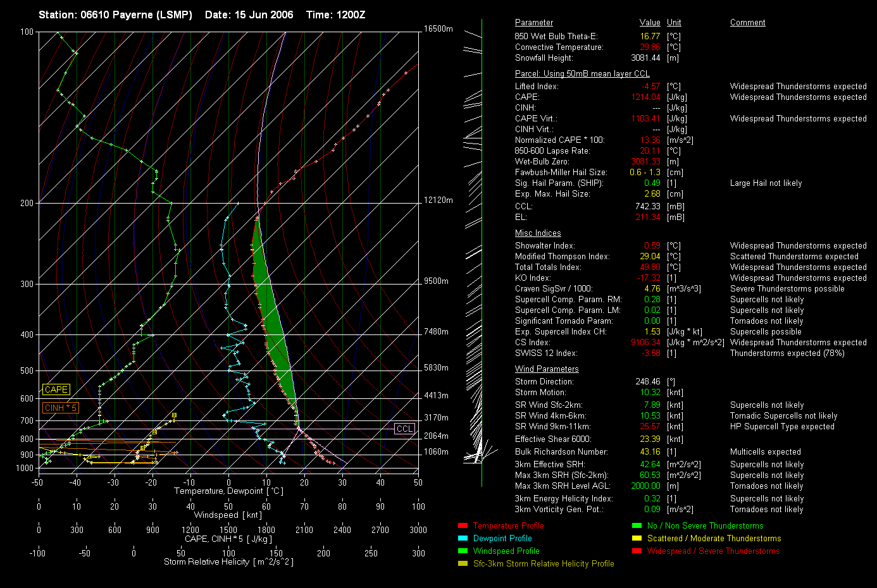Viewport: 877px width, 588px height.
Task: Click the green No / Non Severe Thunderstorms swatch
Action: (x=637, y=525)
